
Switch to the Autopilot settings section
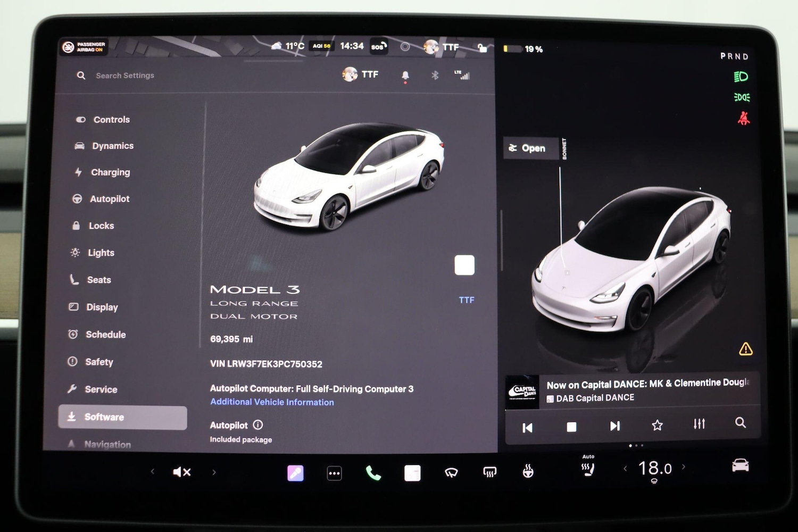point(110,198)
